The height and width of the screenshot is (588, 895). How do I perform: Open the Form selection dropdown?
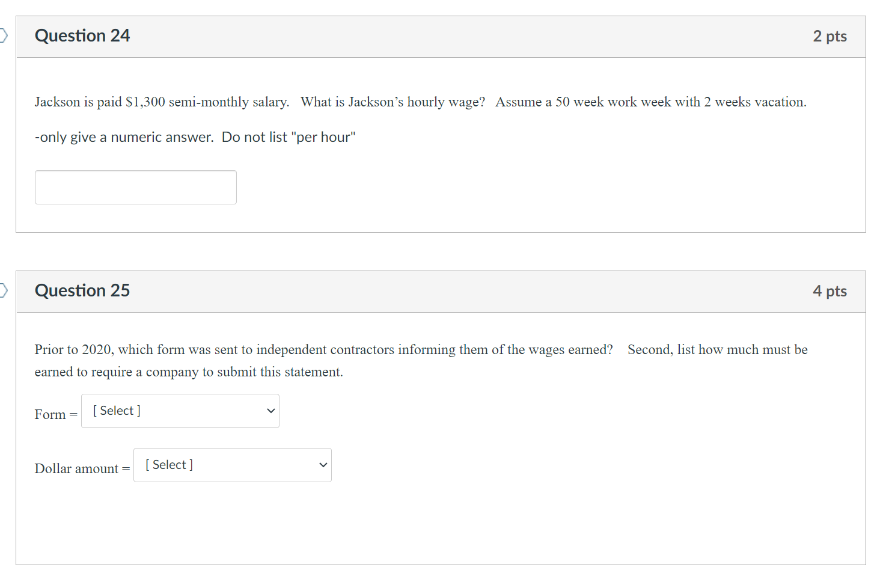click(180, 411)
